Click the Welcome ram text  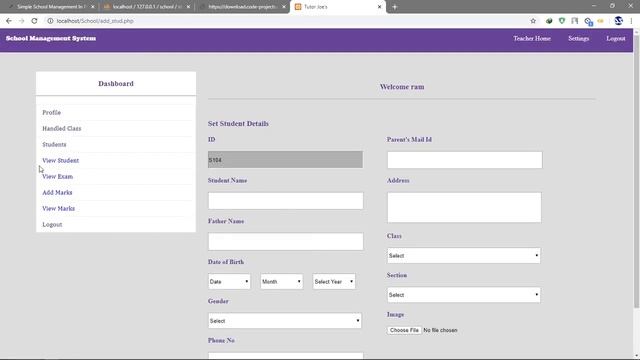click(x=402, y=87)
